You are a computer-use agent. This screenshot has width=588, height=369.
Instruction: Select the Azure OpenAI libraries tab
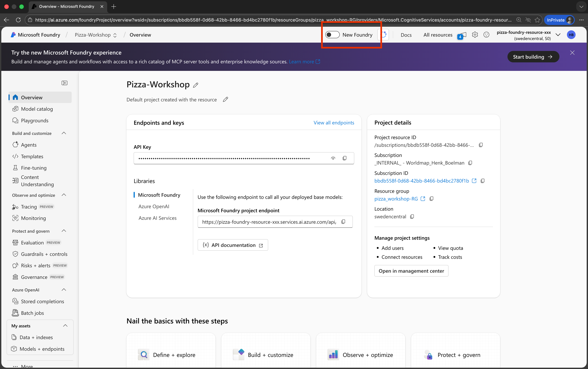click(154, 207)
